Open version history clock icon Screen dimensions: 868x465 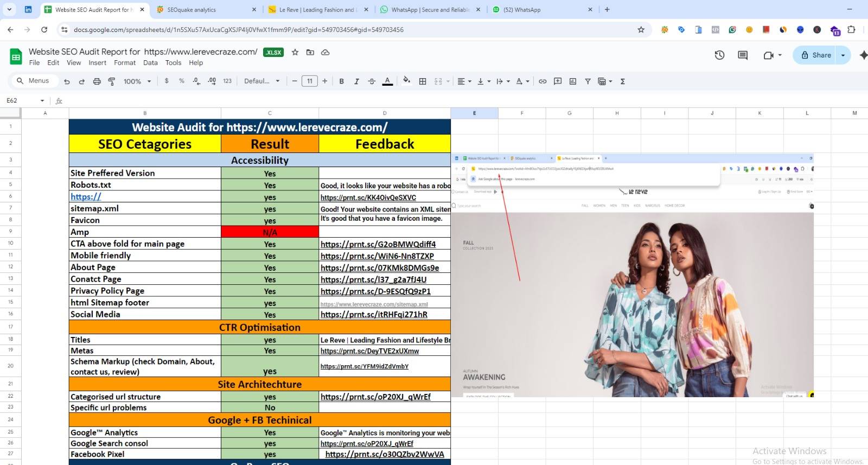click(719, 55)
